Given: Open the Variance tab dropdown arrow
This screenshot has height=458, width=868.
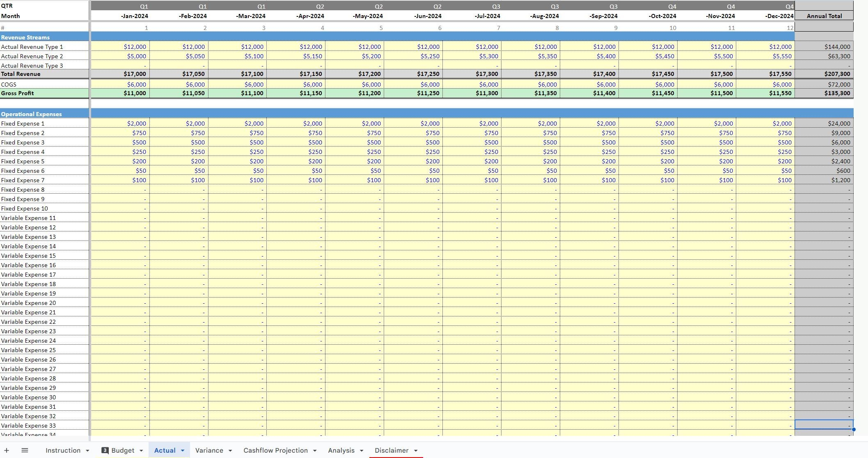Looking at the screenshot, I should point(230,451).
